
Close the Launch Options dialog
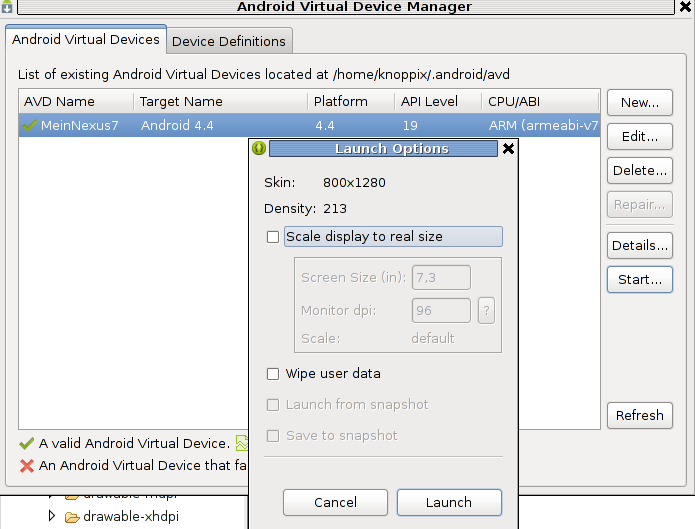[508, 148]
